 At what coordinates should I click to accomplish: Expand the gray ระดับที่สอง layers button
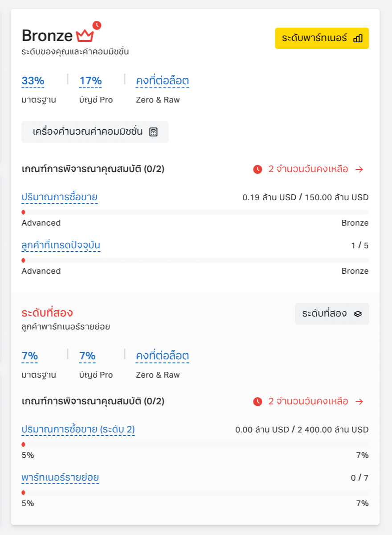pyautogui.click(x=332, y=314)
